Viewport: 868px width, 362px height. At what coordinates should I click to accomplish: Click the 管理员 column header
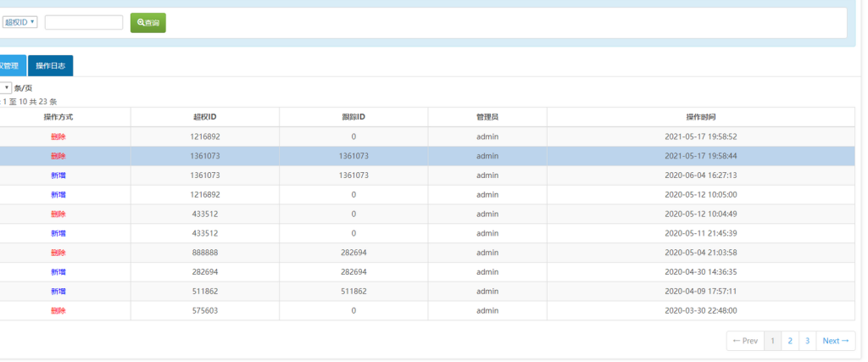tap(487, 117)
